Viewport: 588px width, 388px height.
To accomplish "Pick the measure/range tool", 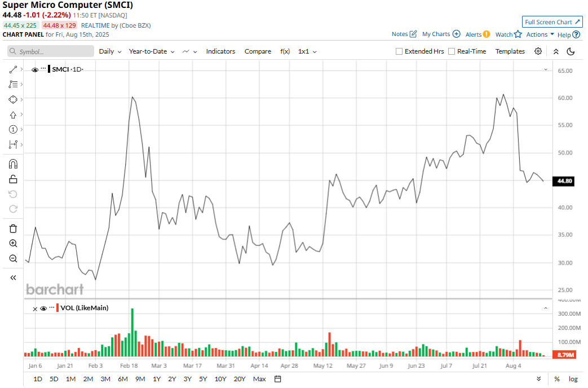I will [x=13, y=144].
